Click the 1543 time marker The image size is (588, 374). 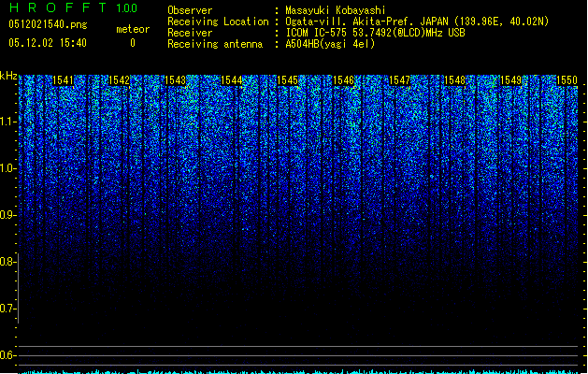175,80
